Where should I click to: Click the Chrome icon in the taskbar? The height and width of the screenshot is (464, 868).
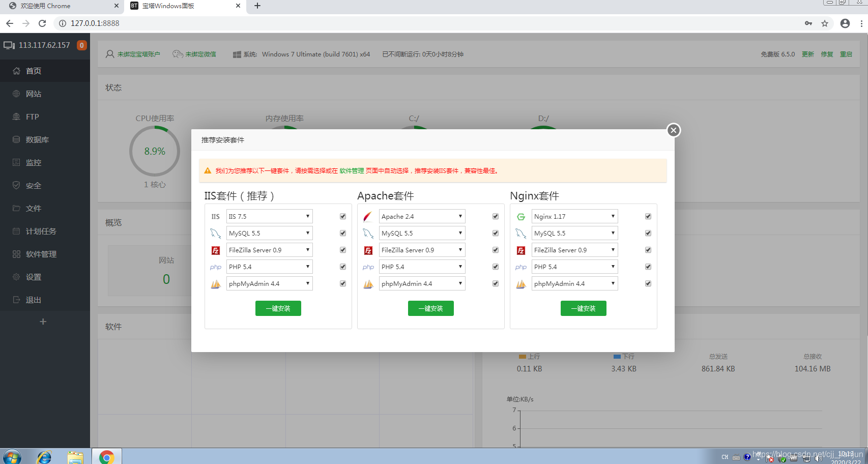coord(106,457)
